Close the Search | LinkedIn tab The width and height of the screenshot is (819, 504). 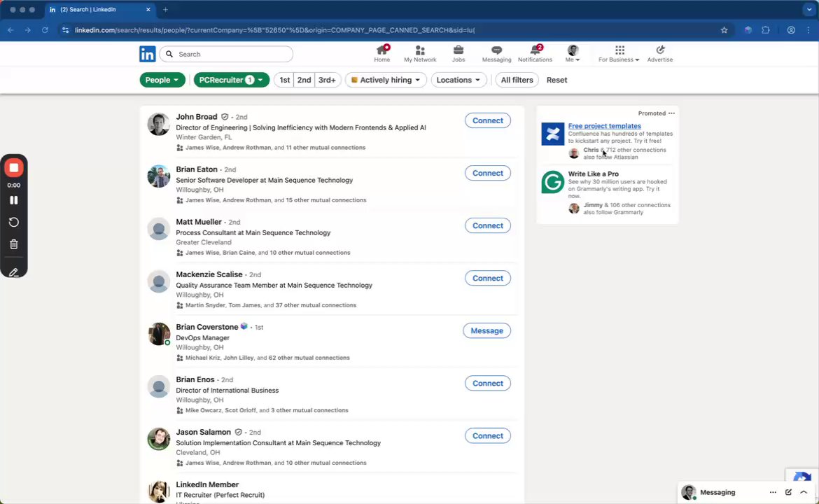pos(148,9)
